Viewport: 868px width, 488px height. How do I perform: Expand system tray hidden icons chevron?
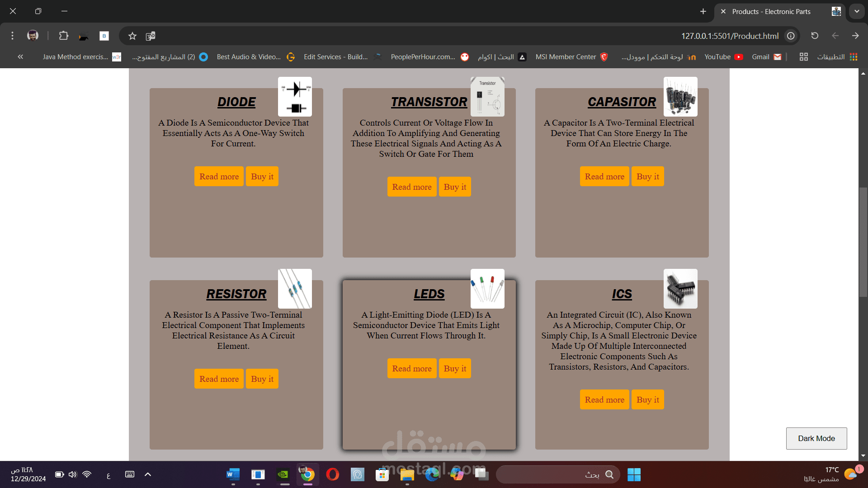click(x=148, y=474)
